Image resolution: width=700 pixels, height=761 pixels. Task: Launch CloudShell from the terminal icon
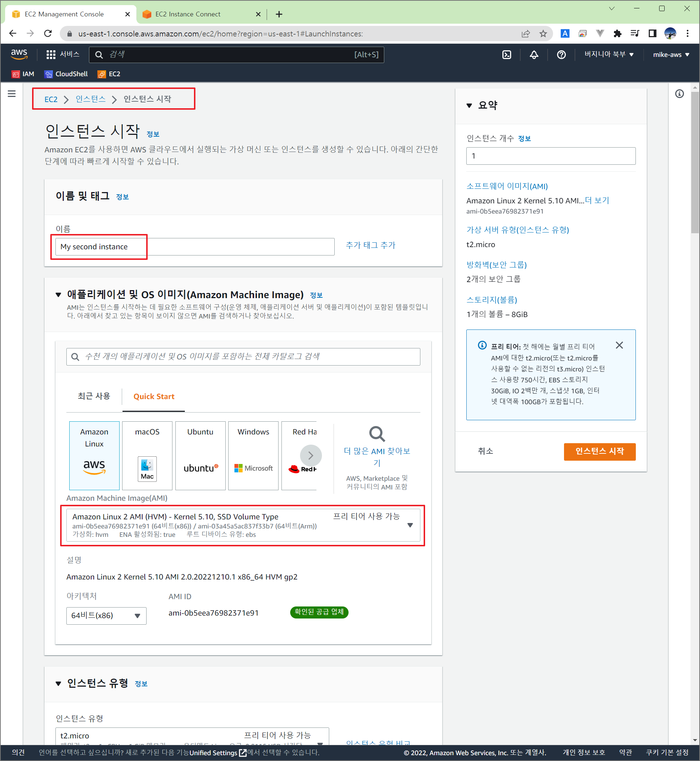tap(506, 55)
